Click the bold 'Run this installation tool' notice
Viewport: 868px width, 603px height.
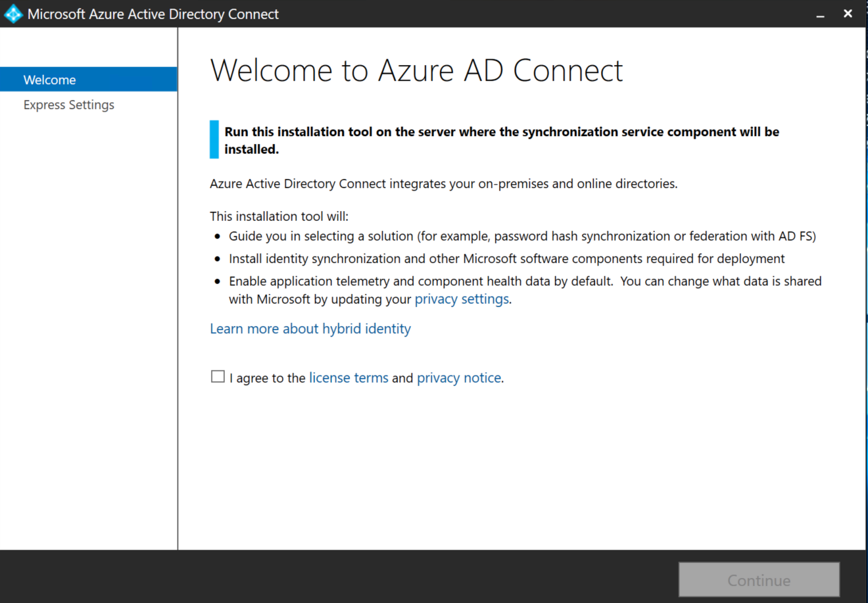501,132
